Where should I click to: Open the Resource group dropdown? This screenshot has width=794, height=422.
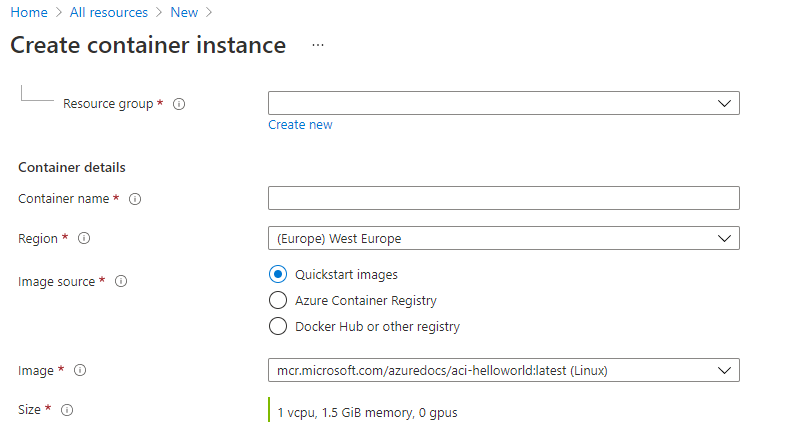tap(504, 103)
